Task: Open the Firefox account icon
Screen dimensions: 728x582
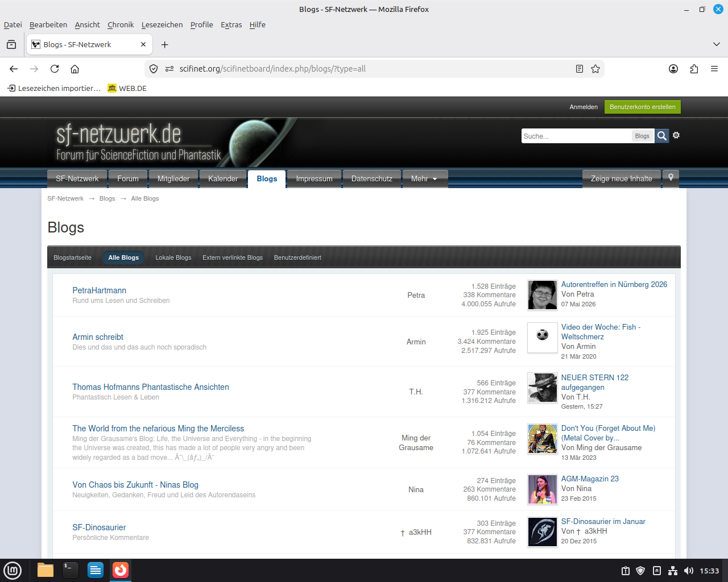Action: tap(673, 69)
